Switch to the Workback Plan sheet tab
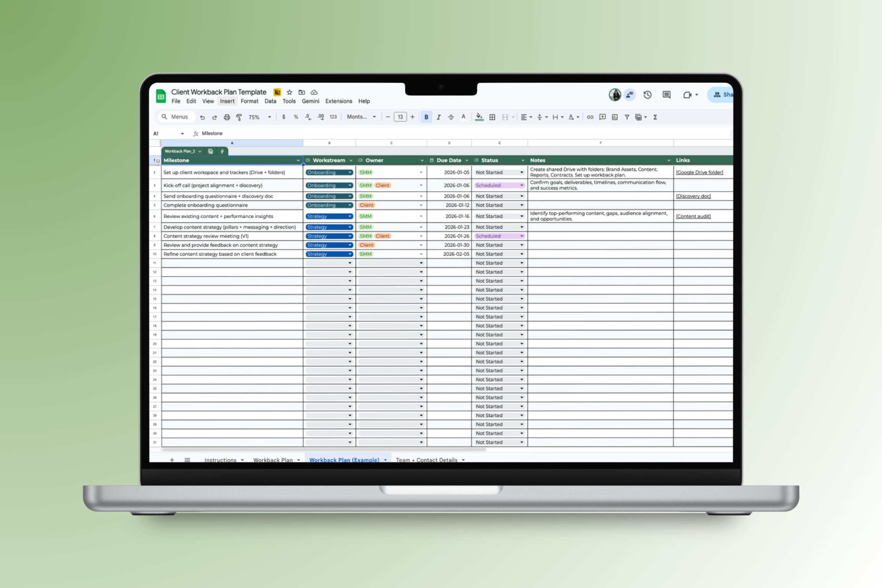882x588 pixels. tap(273, 460)
